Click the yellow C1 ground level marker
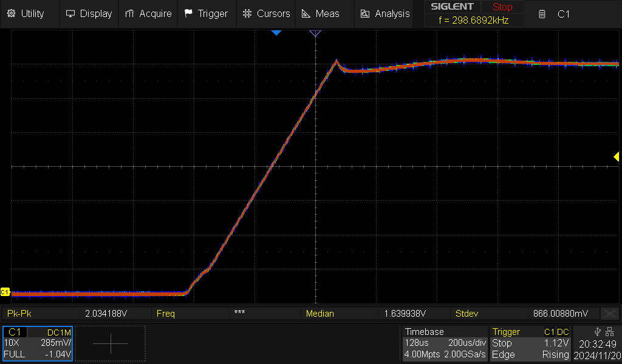 click(5, 292)
